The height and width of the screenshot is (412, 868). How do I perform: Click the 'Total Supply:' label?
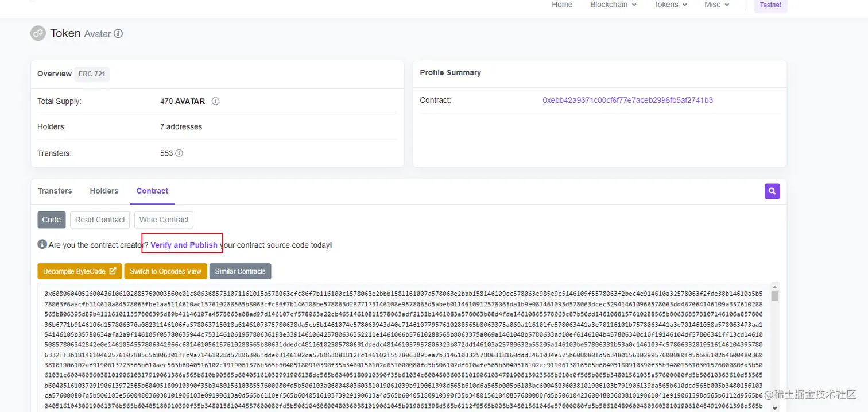(59, 101)
